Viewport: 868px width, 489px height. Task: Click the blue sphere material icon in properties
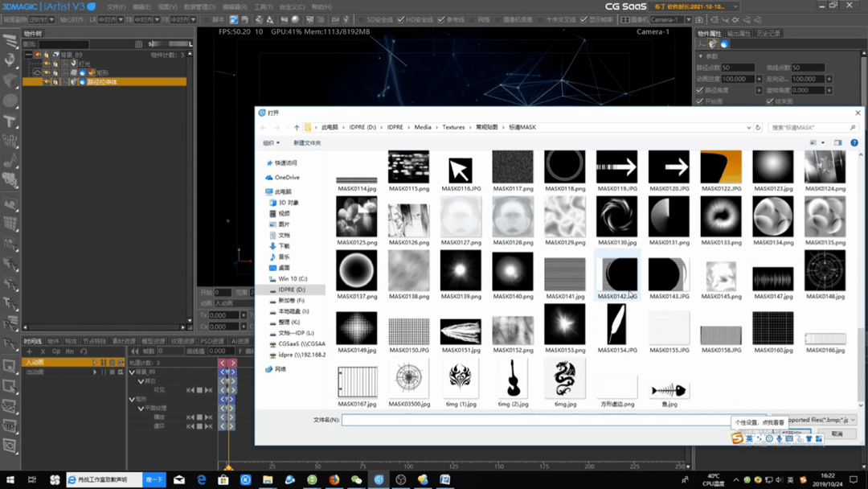[x=723, y=44]
